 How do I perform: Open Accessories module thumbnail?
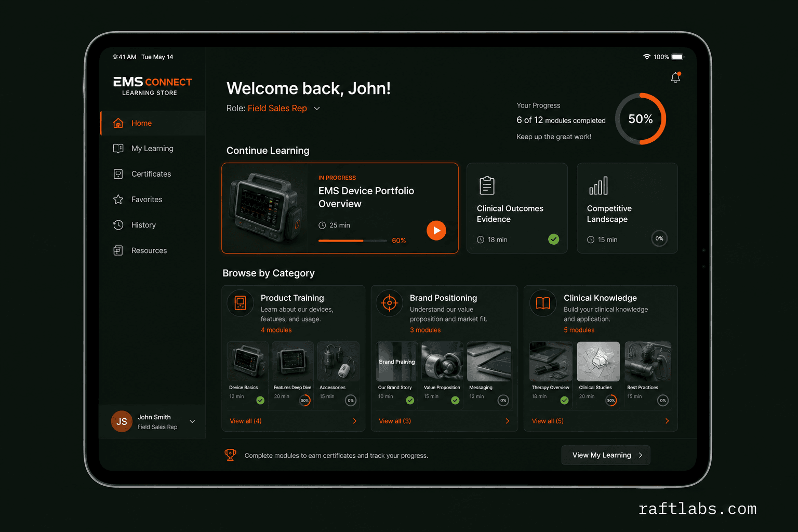click(x=338, y=361)
